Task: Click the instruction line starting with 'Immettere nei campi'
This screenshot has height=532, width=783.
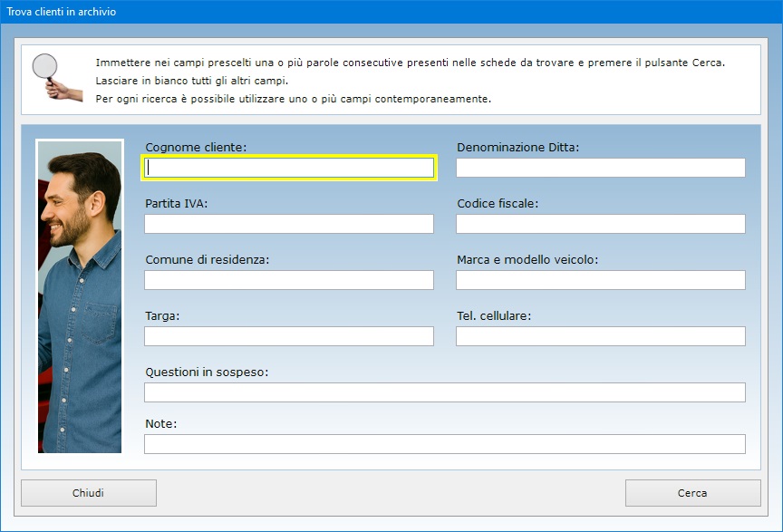Action: click(410, 63)
